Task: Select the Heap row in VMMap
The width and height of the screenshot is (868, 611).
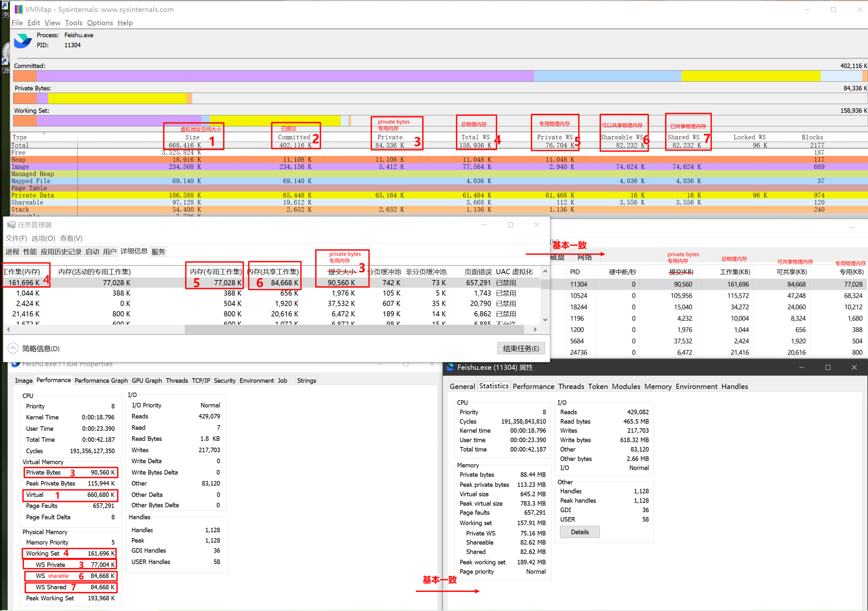Action: [439, 160]
